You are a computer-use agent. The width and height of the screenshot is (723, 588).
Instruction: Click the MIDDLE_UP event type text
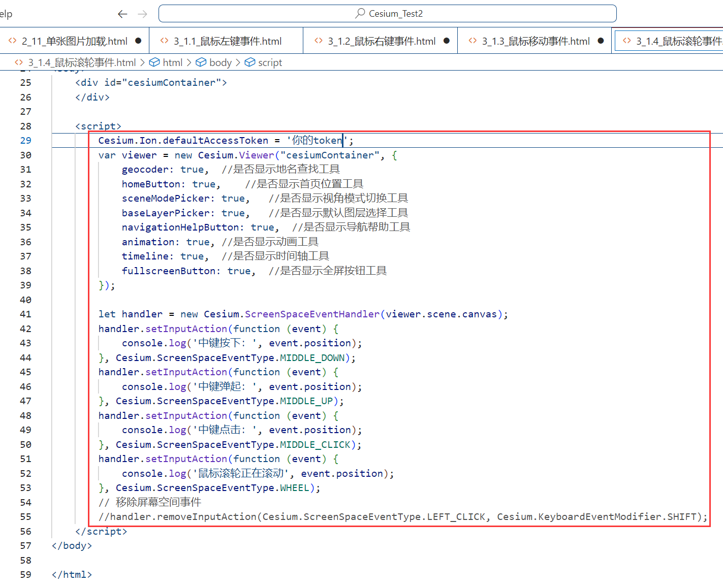pos(306,401)
